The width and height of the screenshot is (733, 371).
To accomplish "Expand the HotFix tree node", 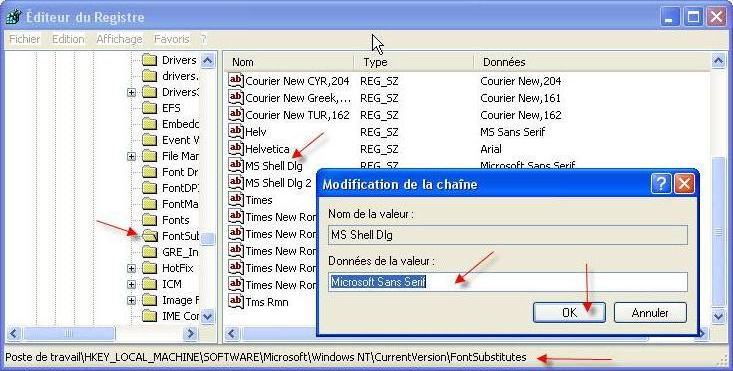I will pyautogui.click(x=131, y=269).
